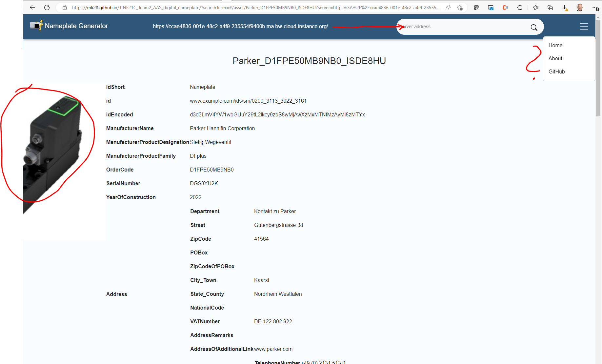Click the VATNumber value 'DE 122 802 922'
Viewport: 602px width, 364px height.
click(273, 321)
